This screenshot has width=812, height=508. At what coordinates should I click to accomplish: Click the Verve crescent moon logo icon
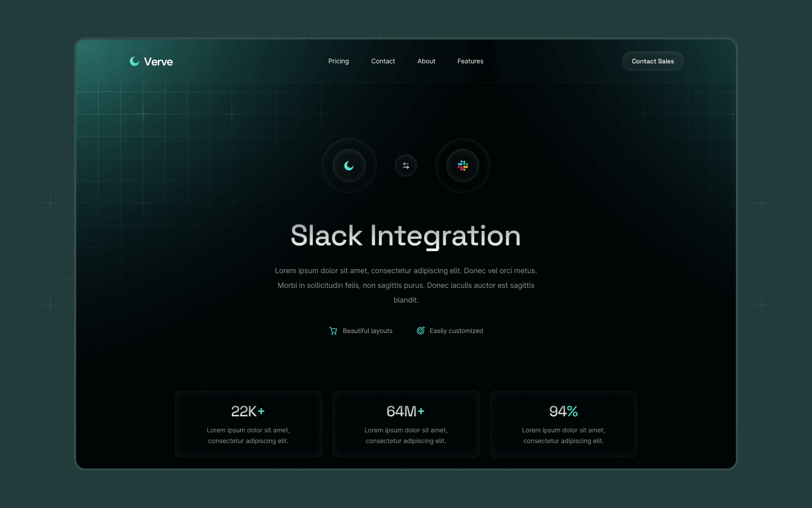(x=134, y=61)
